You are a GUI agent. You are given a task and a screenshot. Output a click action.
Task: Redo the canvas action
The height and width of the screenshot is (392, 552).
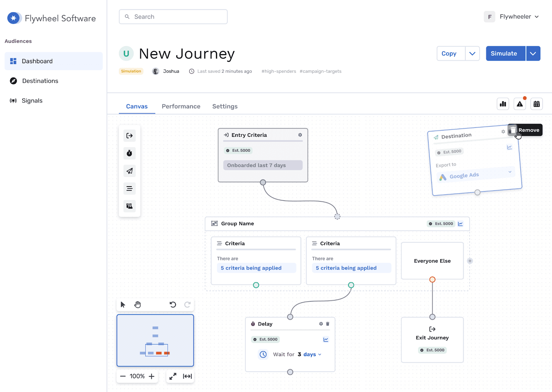point(187,304)
